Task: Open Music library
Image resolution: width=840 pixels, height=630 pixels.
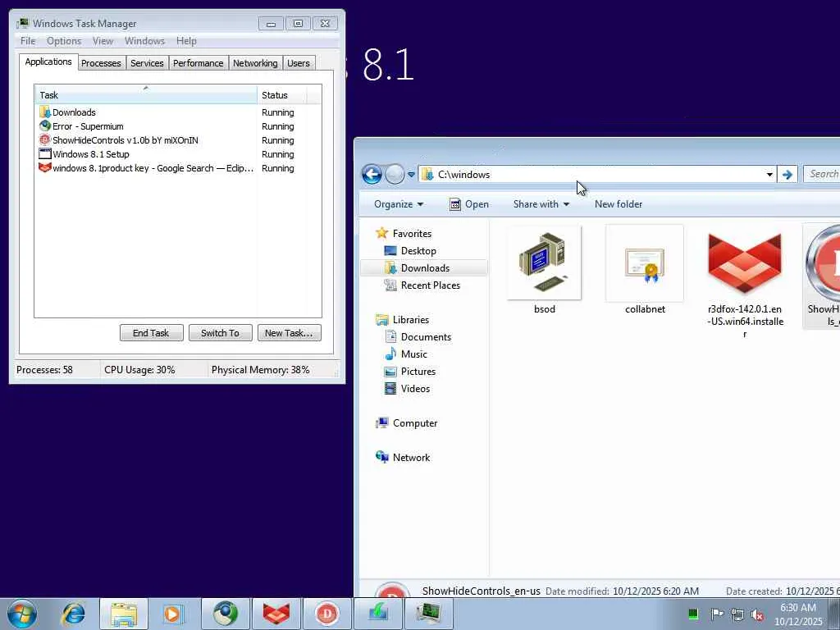Action: pos(413,354)
